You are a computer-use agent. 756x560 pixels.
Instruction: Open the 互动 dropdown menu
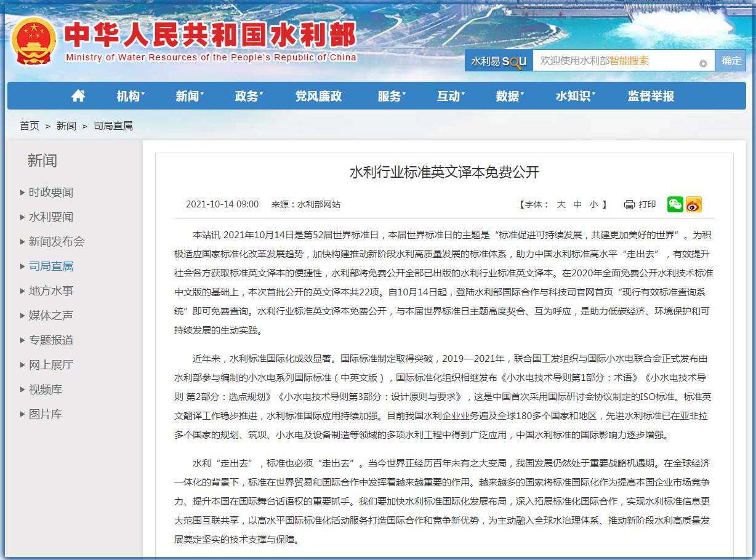pyautogui.click(x=451, y=96)
